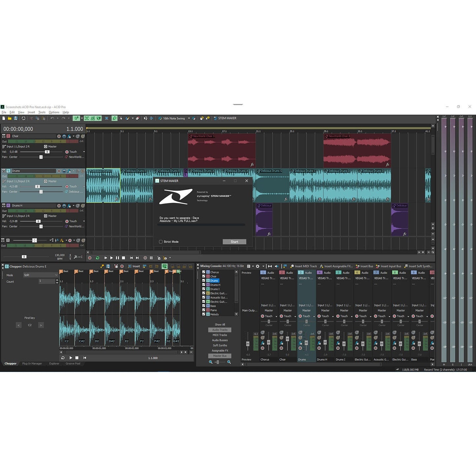Open the Options menu
The height and width of the screenshot is (476, 476).
coord(54,112)
